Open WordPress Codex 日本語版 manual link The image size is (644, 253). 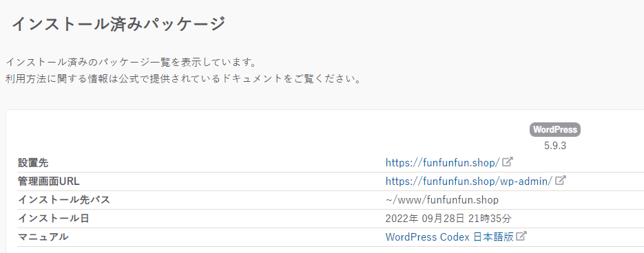(x=449, y=237)
